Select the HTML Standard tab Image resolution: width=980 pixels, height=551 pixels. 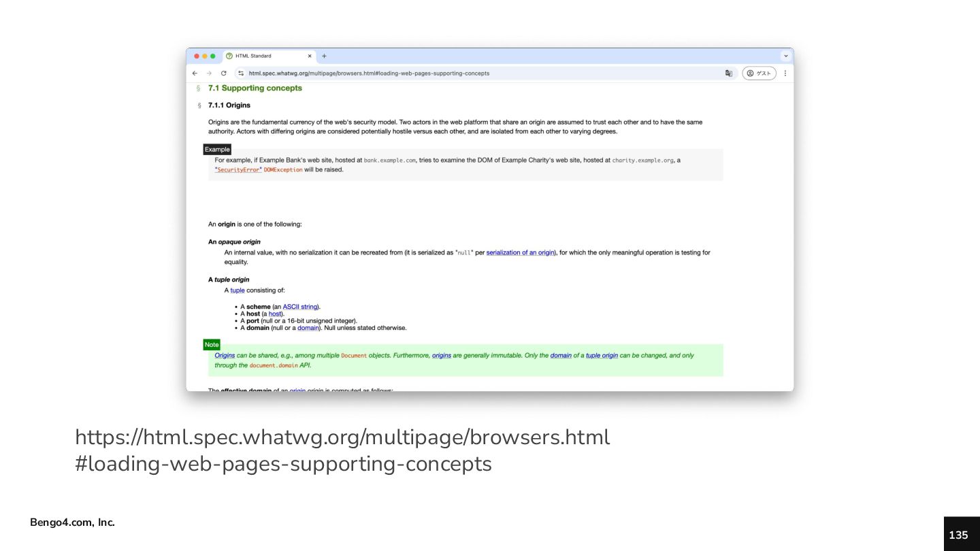tap(269, 56)
